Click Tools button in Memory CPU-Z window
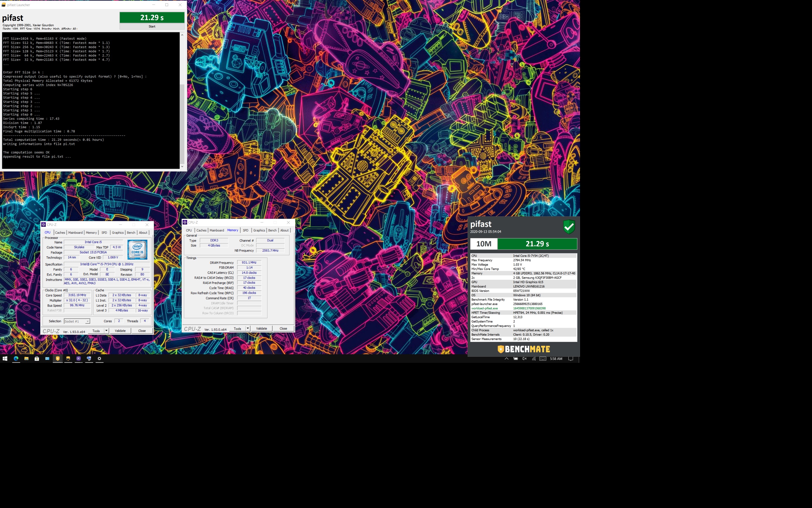 [x=238, y=329]
